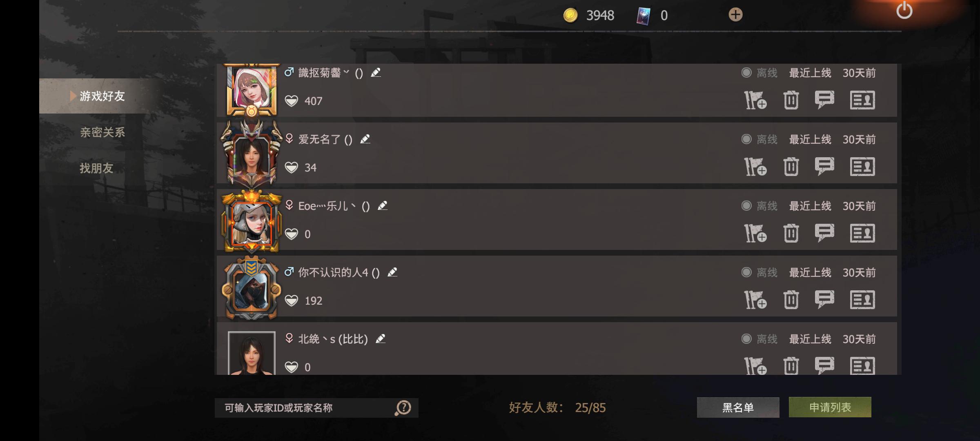Add currency with the plus icon
Viewport: 980px width, 441px height.
[x=735, y=15]
